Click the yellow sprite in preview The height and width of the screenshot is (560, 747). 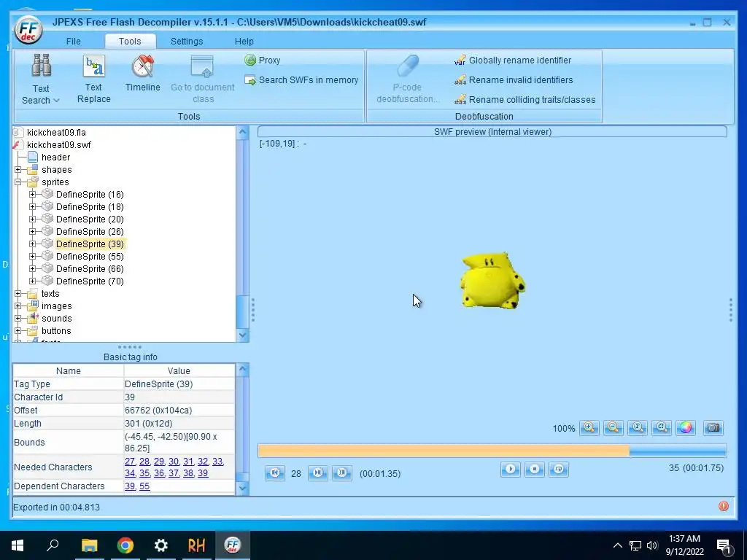tap(492, 281)
